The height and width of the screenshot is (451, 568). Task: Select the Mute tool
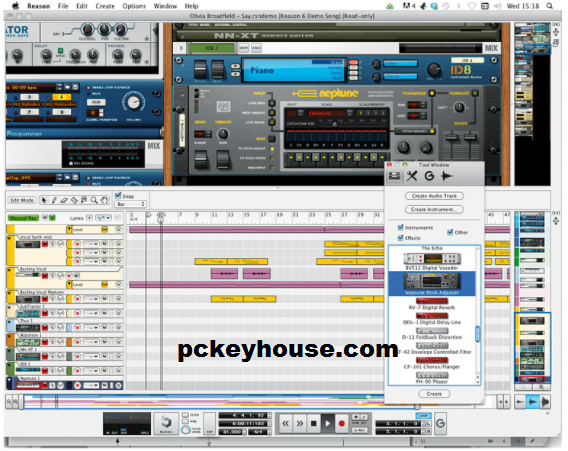tap(84, 200)
